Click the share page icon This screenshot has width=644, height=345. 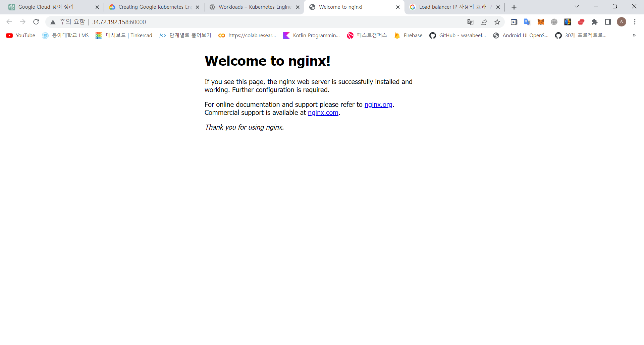click(484, 22)
